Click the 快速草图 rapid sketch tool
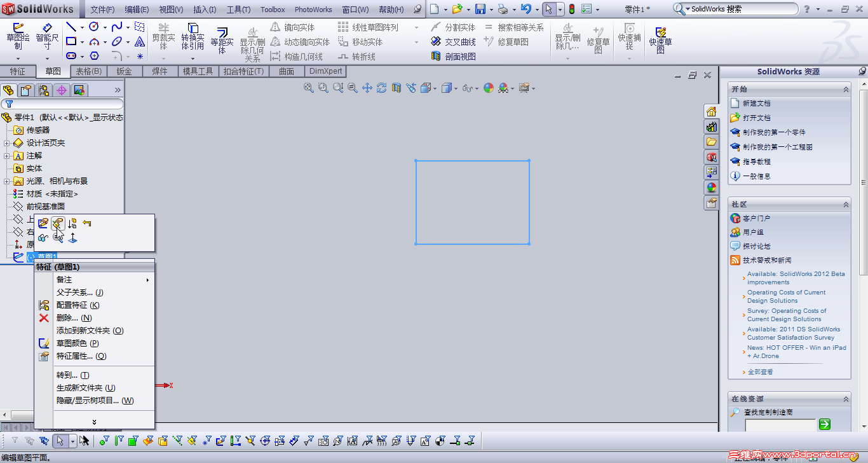 (x=661, y=40)
